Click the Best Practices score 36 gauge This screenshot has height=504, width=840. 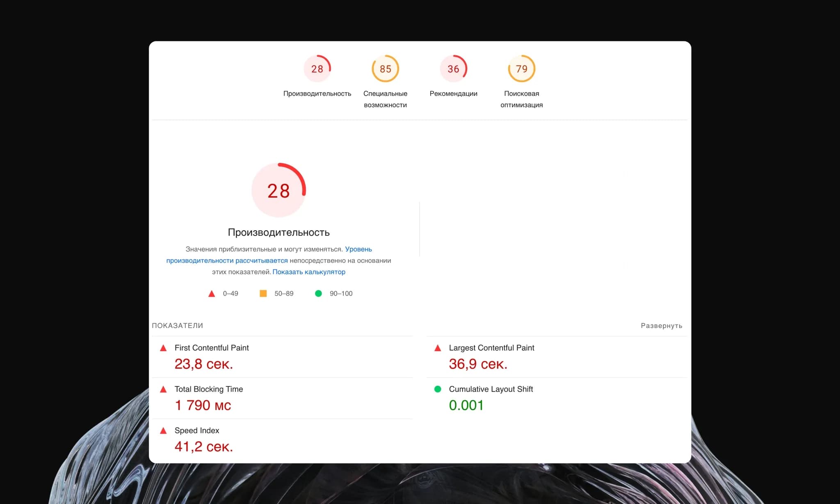pos(453,68)
